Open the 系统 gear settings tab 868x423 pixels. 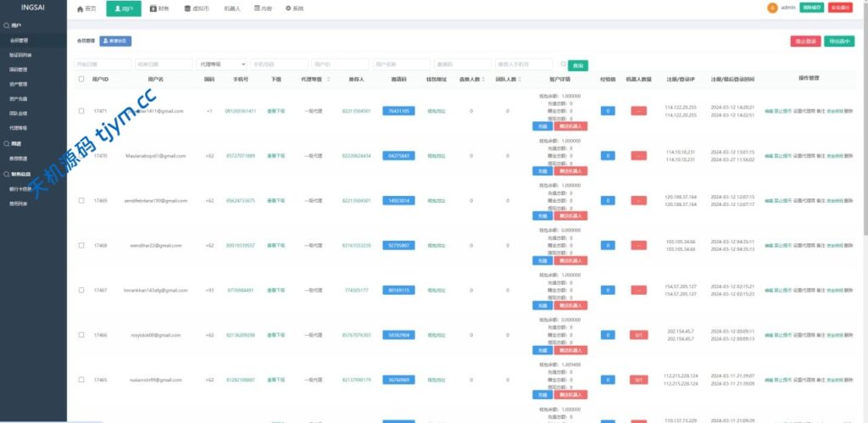[x=287, y=8]
